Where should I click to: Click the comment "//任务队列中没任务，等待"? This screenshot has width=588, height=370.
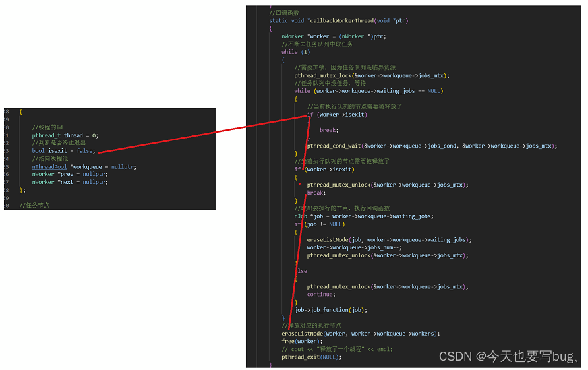click(330, 83)
